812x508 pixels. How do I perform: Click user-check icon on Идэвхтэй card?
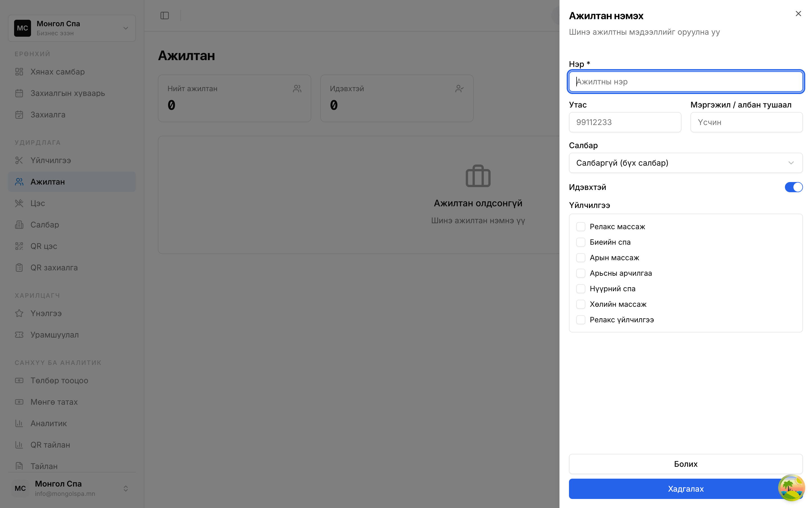(459, 89)
